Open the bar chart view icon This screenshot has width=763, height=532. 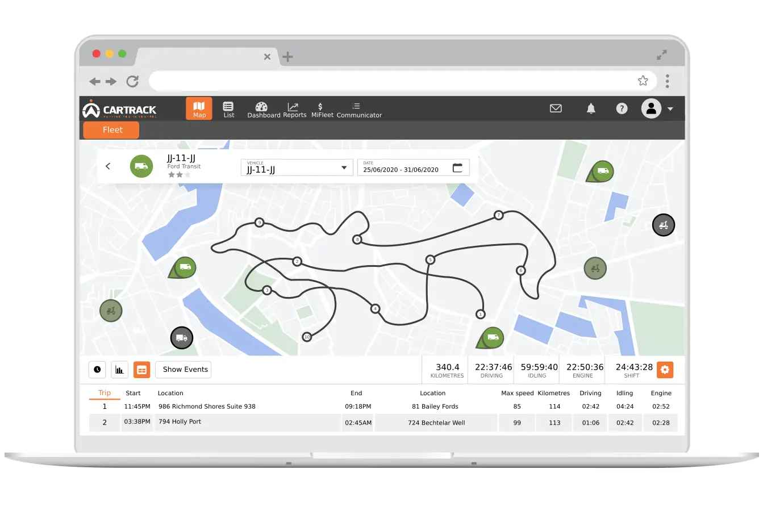tap(119, 370)
